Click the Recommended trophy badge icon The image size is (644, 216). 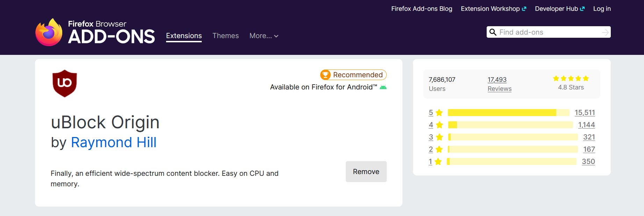326,75
